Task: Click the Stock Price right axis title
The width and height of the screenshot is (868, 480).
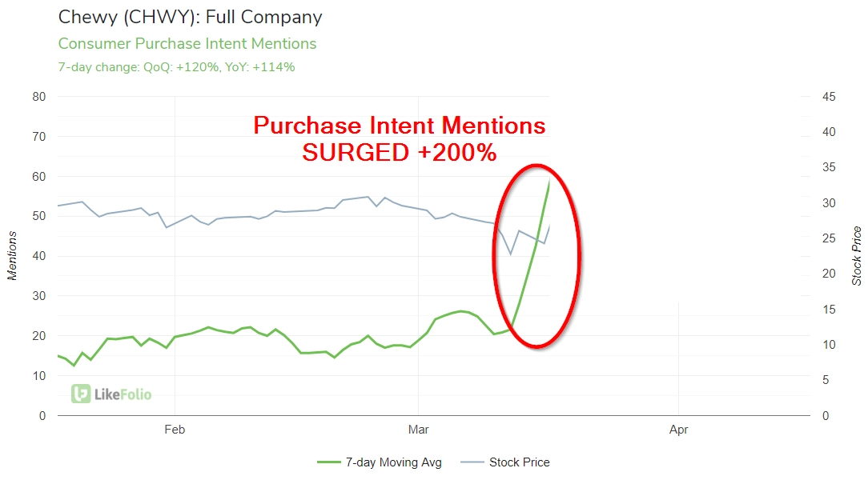Action: [x=856, y=255]
